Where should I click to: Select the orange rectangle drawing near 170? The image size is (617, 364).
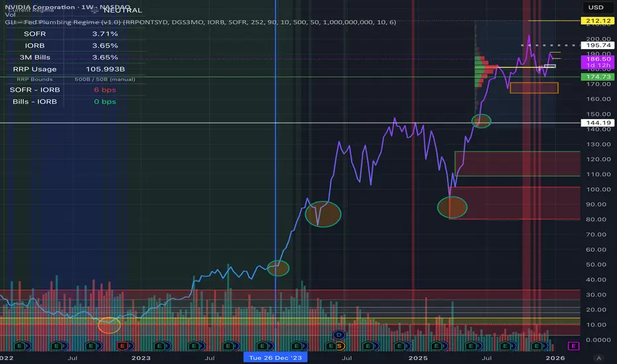click(x=534, y=88)
